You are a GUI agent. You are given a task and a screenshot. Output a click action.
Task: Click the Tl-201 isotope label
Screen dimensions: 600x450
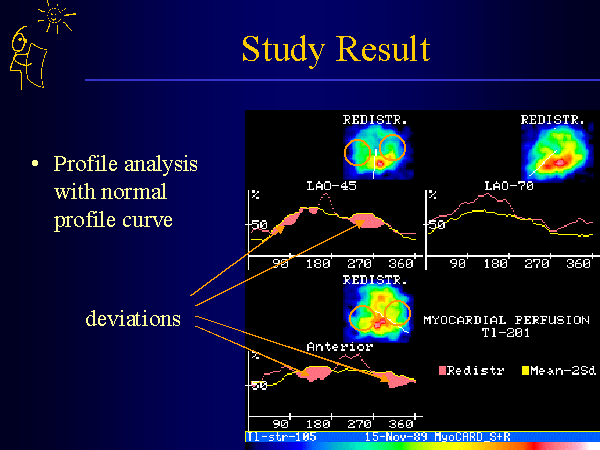(x=504, y=335)
